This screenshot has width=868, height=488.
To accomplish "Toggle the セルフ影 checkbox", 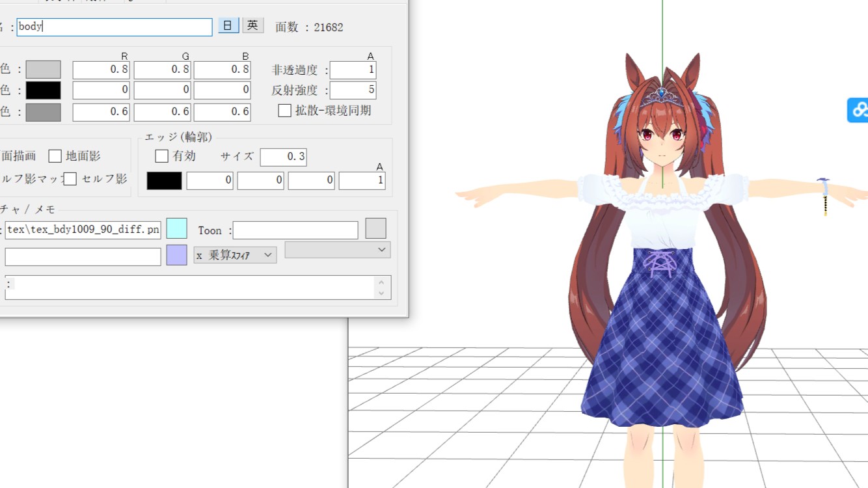I will (70, 179).
